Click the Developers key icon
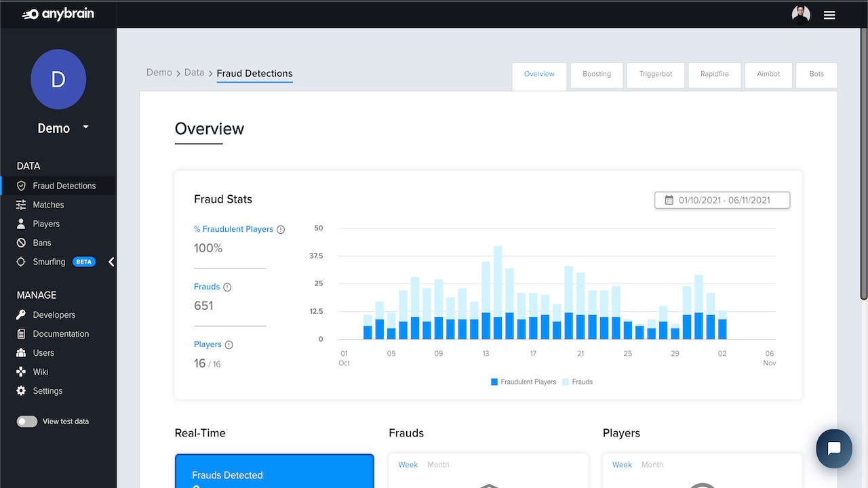This screenshot has width=868, height=488. point(21,314)
